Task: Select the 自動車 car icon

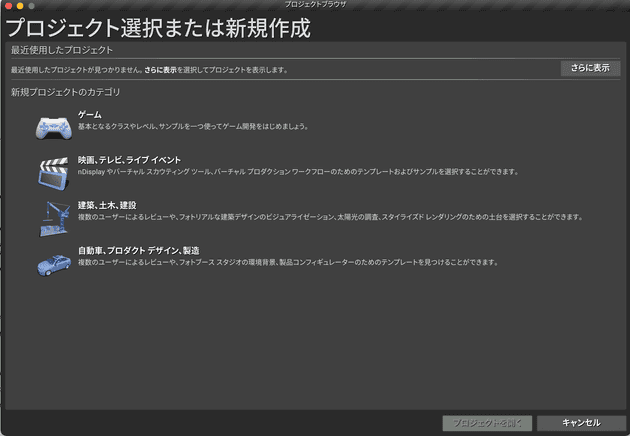Action: pos(54,265)
